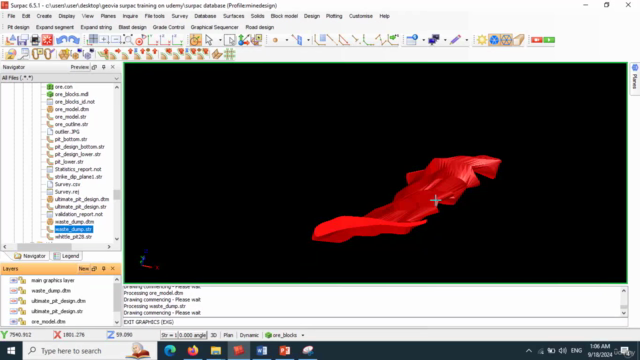Viewport: 640px width, 360px height.
Task: Toggle visibility of ultimate_pit_design.dtm layer
Action: (x=14, y=301)
